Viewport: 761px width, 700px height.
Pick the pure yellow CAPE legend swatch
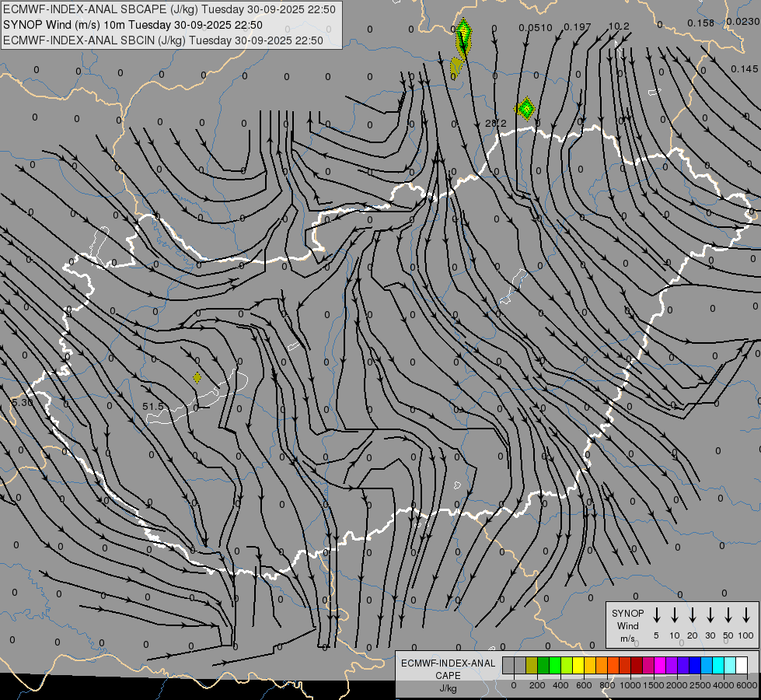click(578, 665)
